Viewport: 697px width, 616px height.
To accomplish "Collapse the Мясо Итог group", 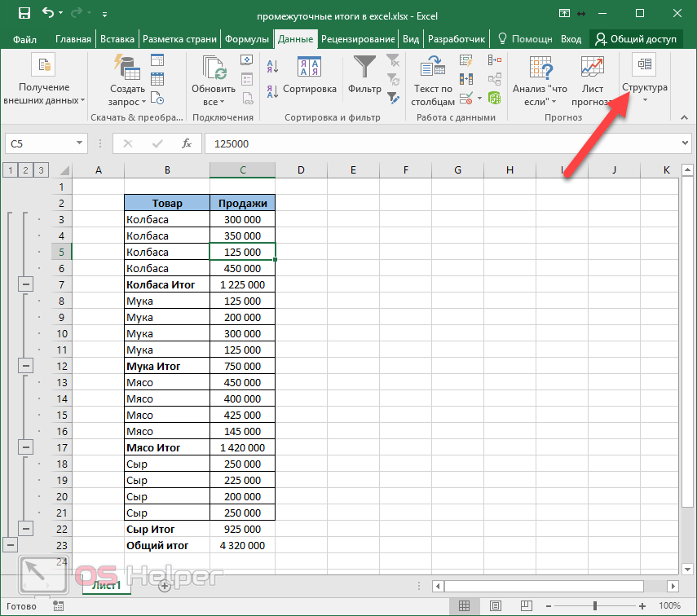I will [x=26, y=447].
